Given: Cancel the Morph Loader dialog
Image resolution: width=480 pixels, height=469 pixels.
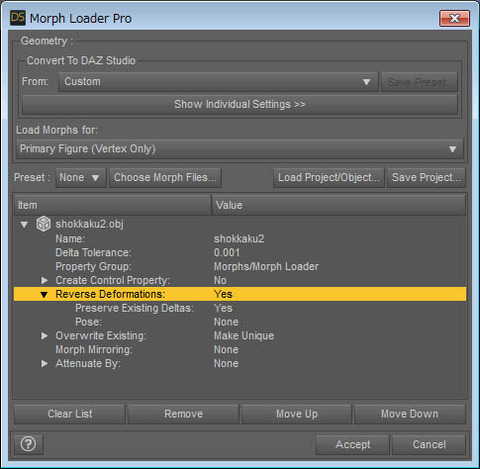Looking at the screenshot, I should 429,444.
